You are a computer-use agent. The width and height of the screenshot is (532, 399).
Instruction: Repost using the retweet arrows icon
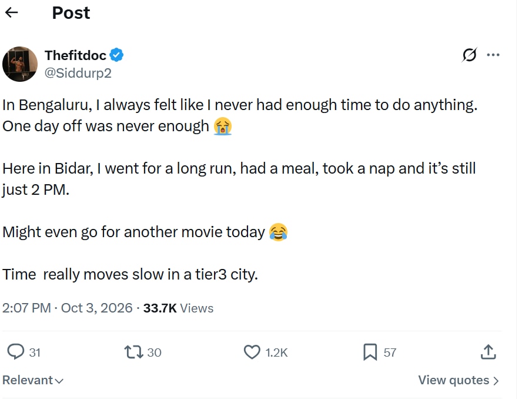point(133,352)
